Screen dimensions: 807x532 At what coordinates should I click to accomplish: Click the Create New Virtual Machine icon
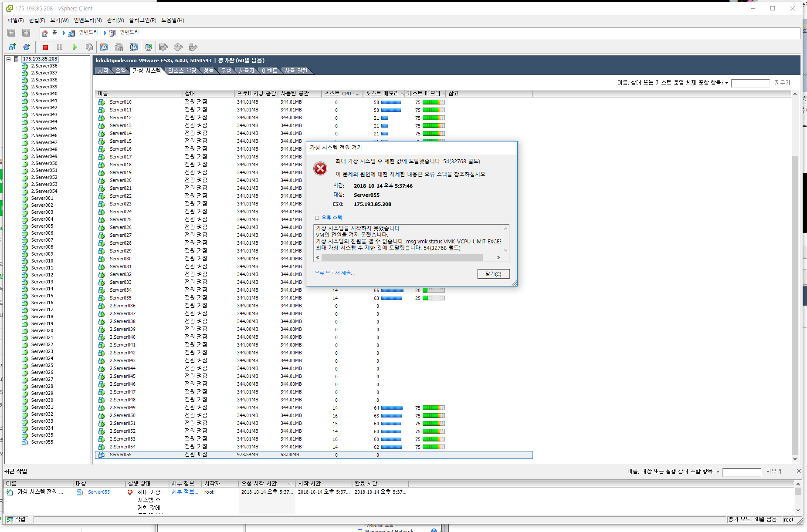click(x=12, y=47)
